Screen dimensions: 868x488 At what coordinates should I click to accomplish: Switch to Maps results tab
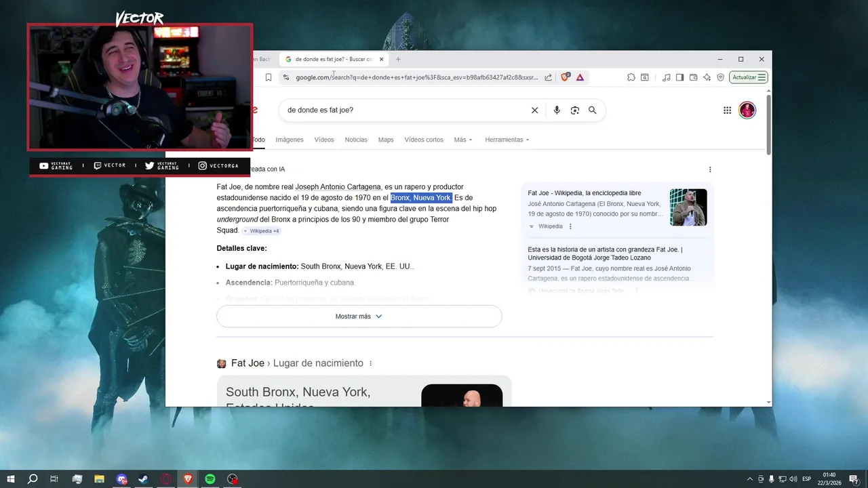[386, 140]
